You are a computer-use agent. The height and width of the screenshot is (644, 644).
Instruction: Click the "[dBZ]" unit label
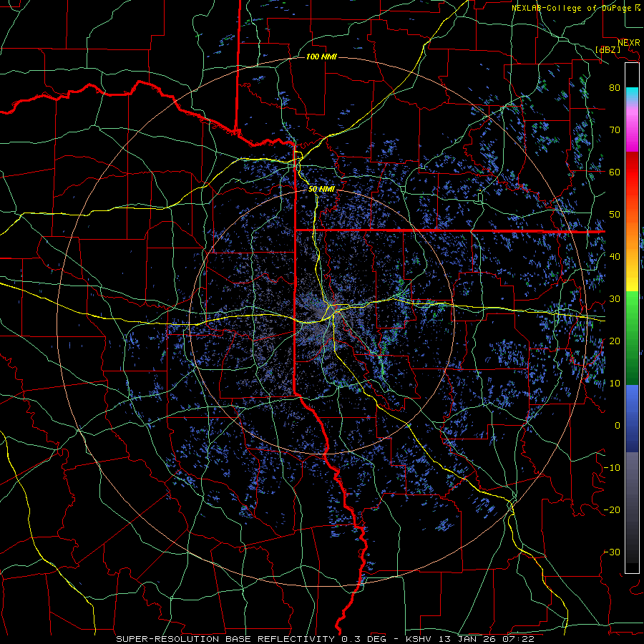(608, 49)
